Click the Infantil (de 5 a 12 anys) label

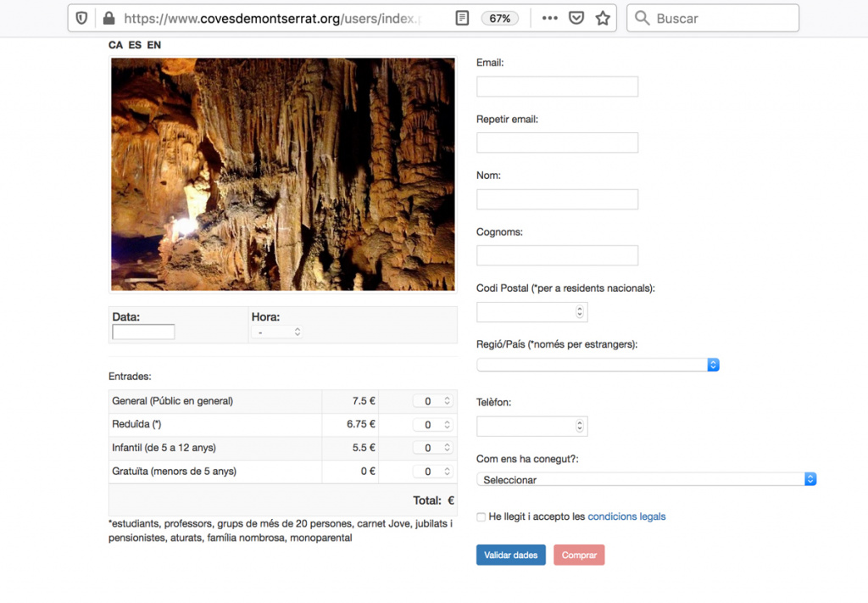click(164, 448)
